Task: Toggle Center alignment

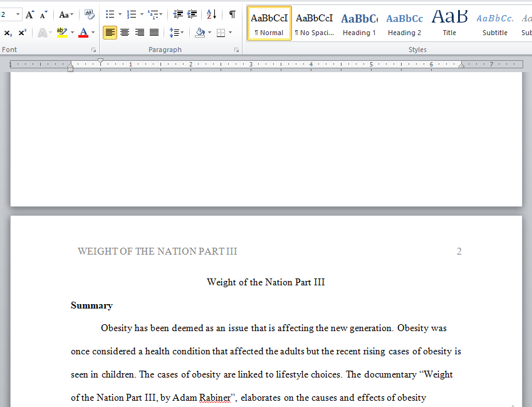Action: click(125, 33)
